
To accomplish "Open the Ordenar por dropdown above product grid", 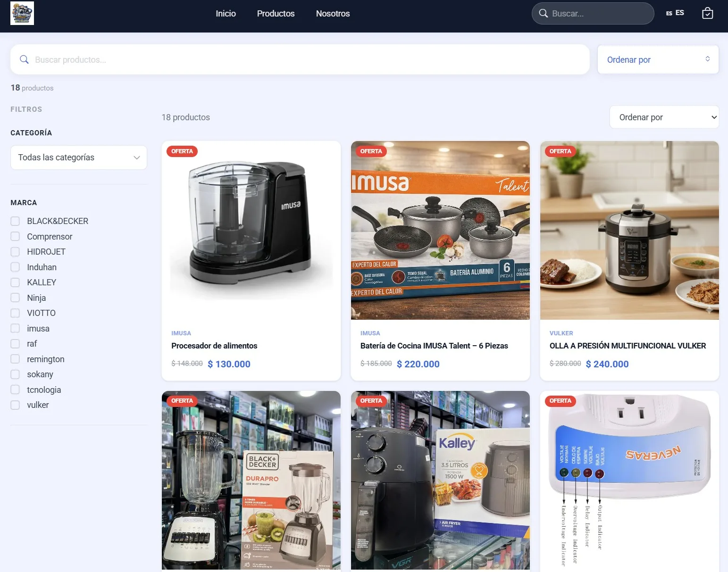I will pyautogui.click(x=664, y=117).
